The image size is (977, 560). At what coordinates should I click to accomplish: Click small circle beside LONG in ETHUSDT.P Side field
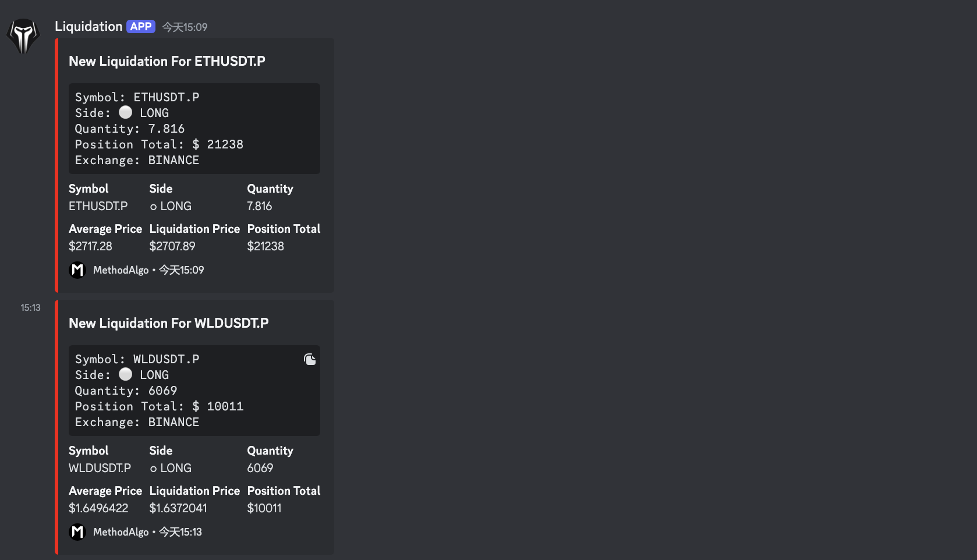(x=153, y=207)
